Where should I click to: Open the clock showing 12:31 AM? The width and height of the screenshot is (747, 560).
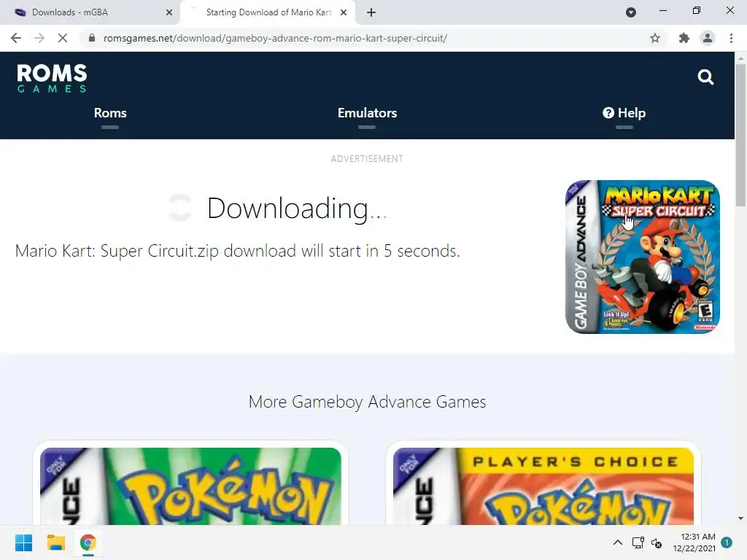694,542
